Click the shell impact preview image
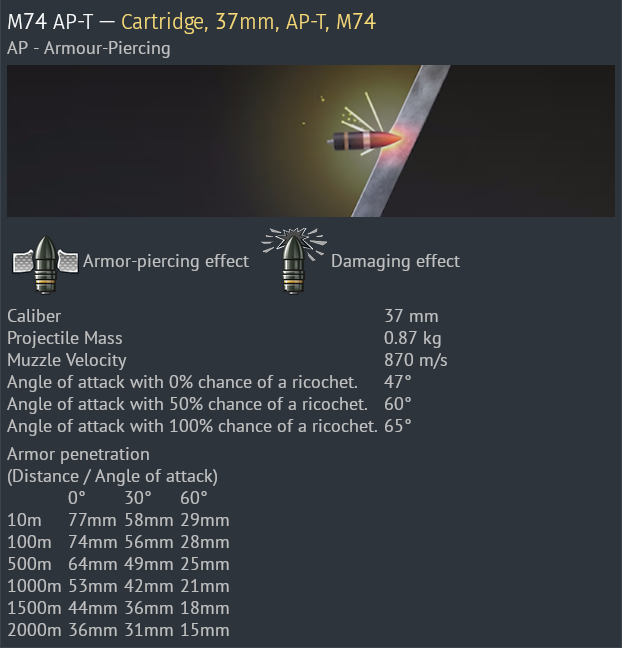Image resolution: width=622 pixels, height=648 pixels. point(311,141)
